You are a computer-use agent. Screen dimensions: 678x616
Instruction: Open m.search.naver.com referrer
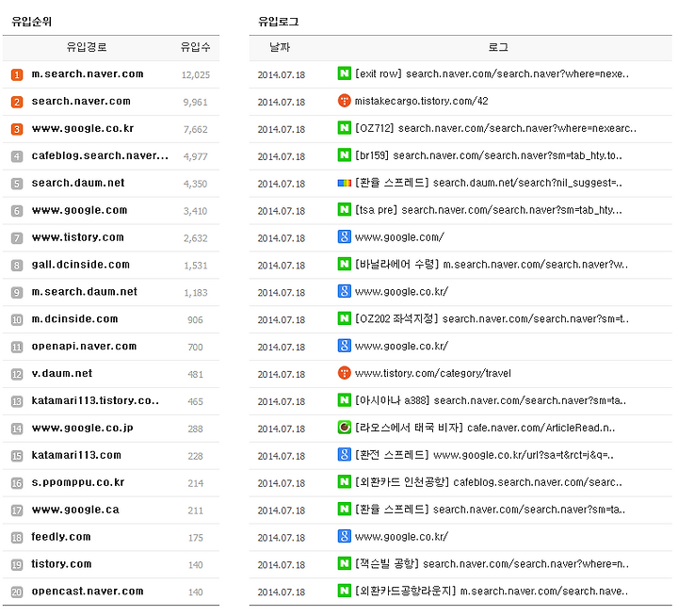tap(88, 74)
